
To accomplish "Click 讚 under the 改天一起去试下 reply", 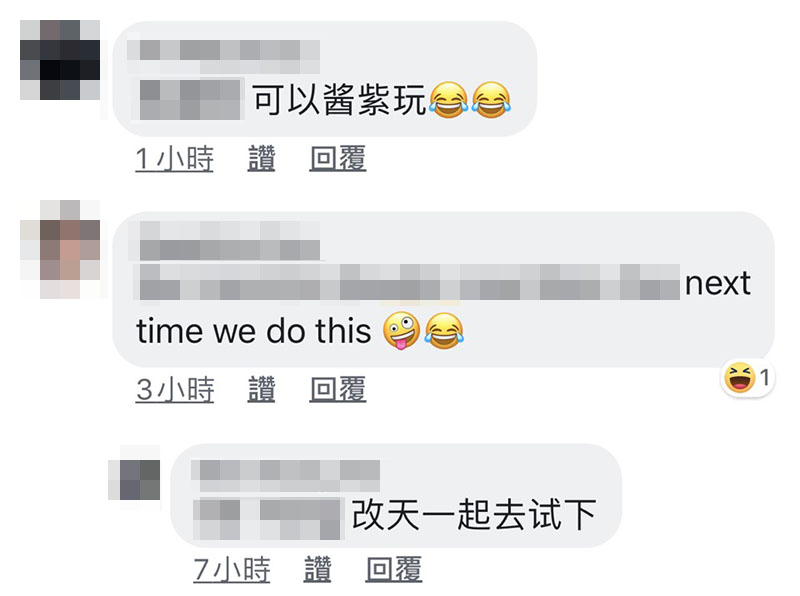I will coord(317,569).
